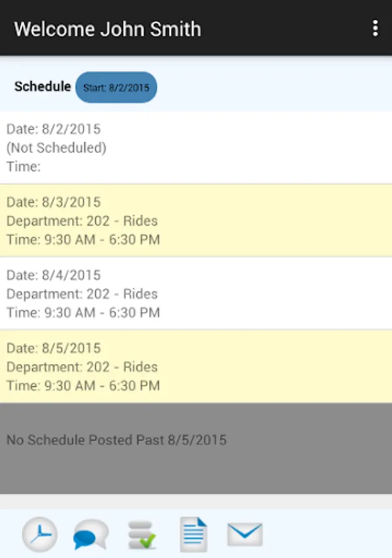The image size is (392, 558).
Task: Tap the database checkmark icon
Action: [x=142, y=535]
